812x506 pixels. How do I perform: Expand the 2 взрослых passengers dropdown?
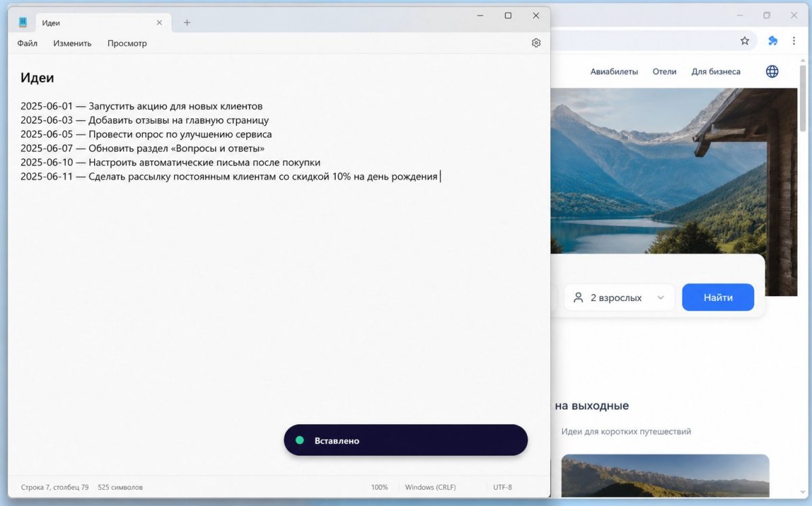[619, 298]
